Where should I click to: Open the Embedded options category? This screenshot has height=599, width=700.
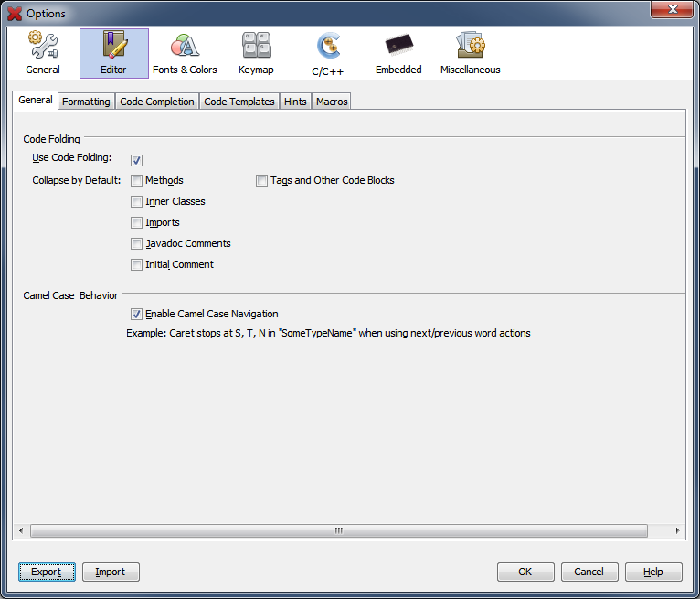[398, 53]
